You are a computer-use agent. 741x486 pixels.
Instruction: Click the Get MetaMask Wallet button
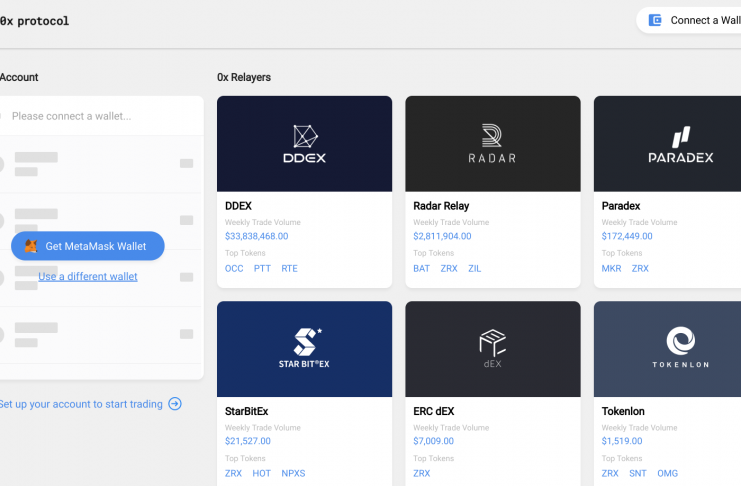pos(88,246)
